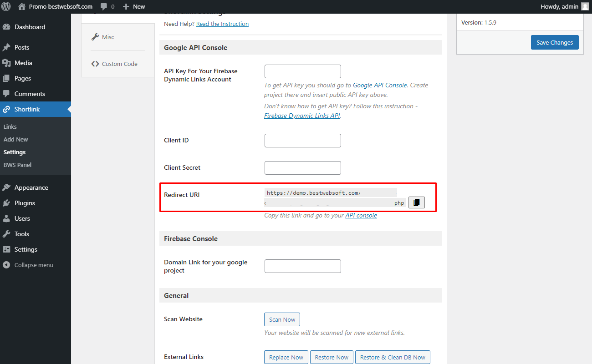Click the plus icon next to New
This screenshot has height=364, width=592.
126,7
